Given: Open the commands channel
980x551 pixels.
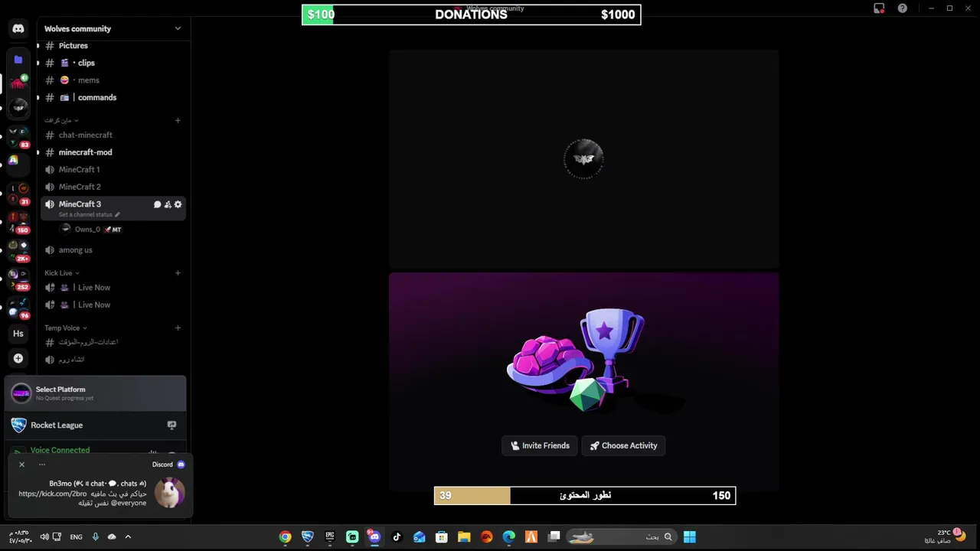Looking at the screenshot, I should click(x=113, y=98).
